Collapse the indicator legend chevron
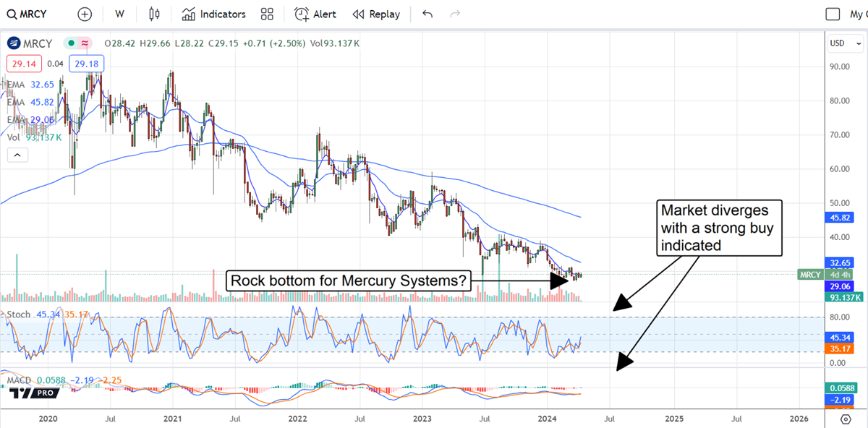 [x=17, y=155]
